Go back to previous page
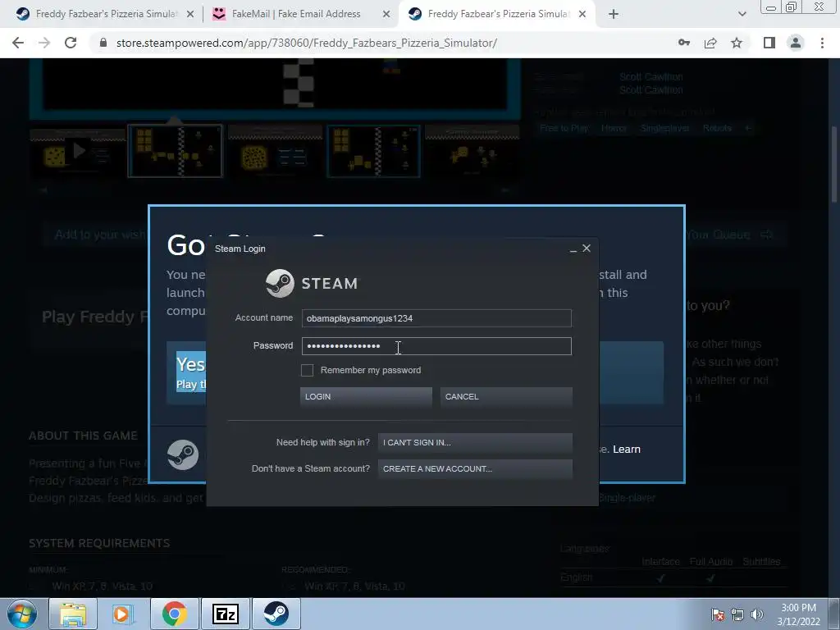The width and height of the screenshot is (840, 630). pyautogui.click(x=18, y=43)
